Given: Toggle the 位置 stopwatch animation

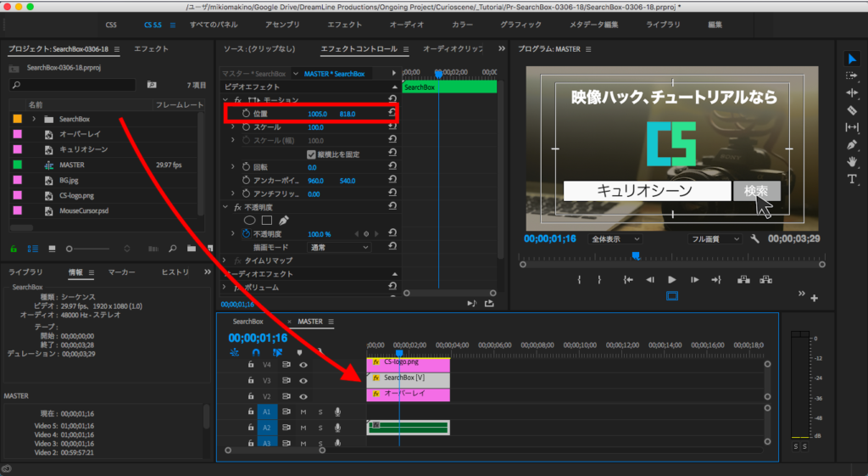Looking at the screenshot, I should pos(246,113).
